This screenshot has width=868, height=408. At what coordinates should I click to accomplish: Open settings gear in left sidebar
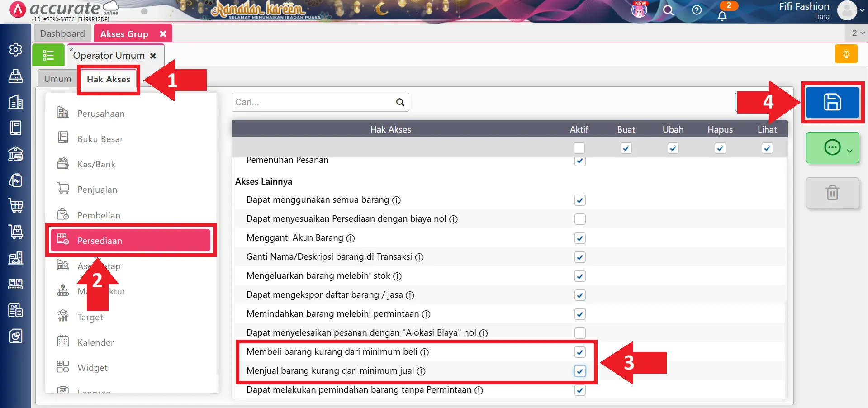(x=16, y=49)
